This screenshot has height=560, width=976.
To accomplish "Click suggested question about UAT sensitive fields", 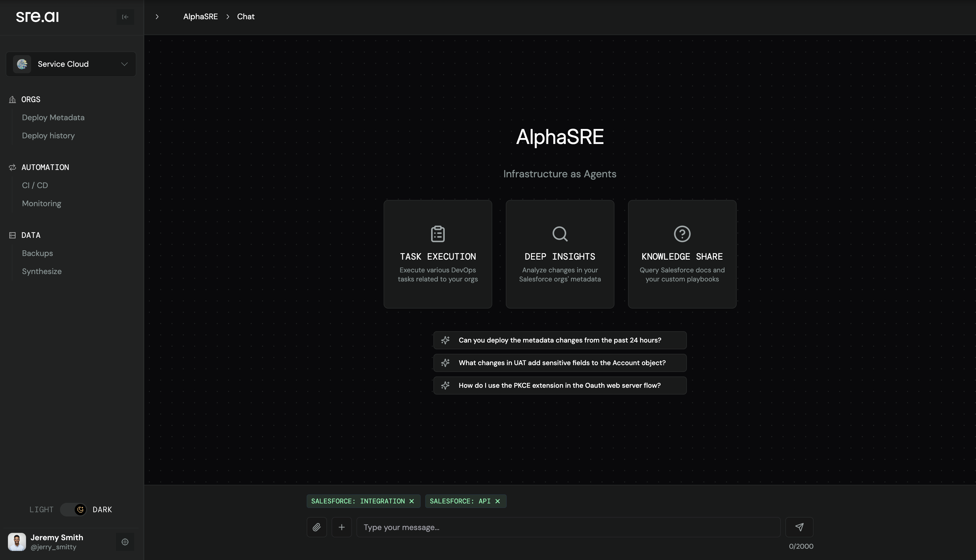I will click(x=560, y=362).
